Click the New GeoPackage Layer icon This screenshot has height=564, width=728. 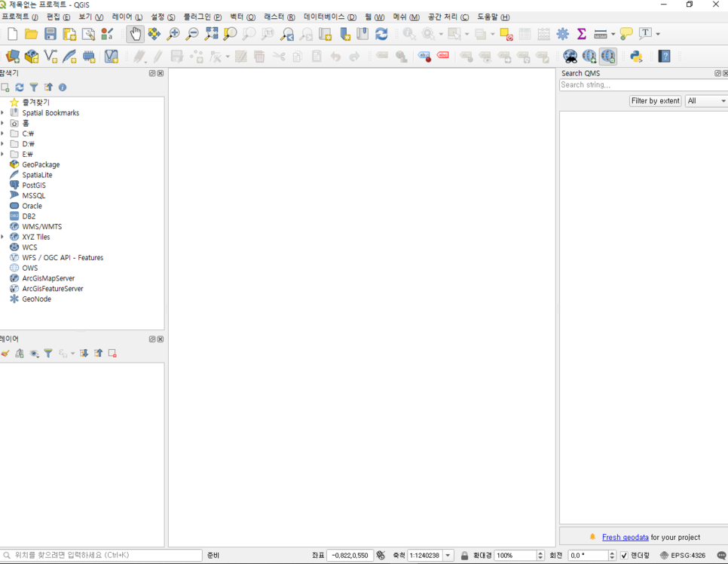[x=32, y=57]
